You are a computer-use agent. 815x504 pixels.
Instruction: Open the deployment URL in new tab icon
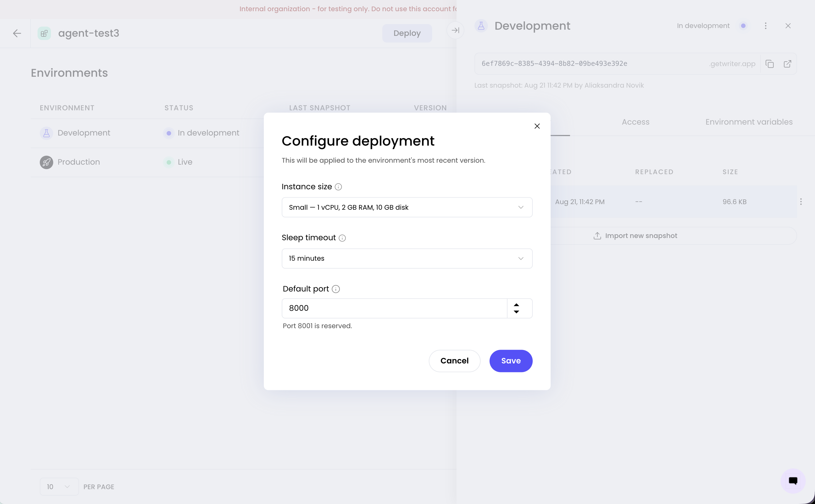787,64
